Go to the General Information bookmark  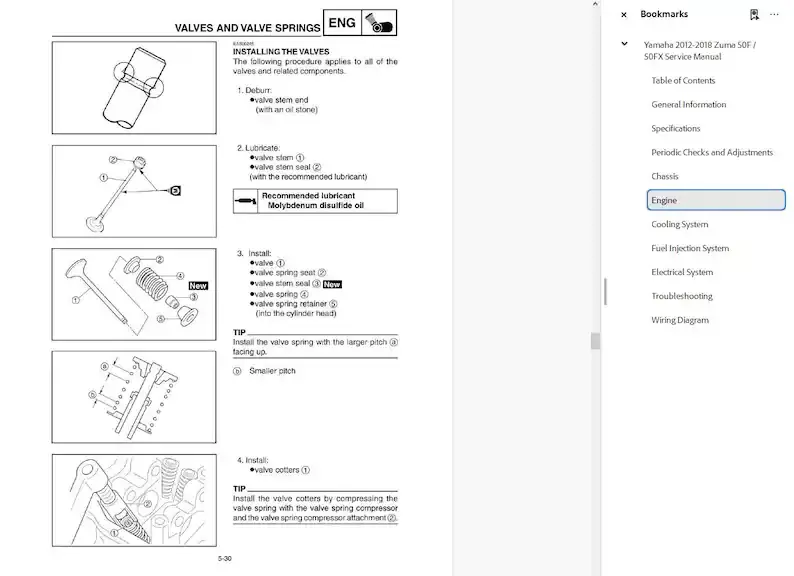688,104
